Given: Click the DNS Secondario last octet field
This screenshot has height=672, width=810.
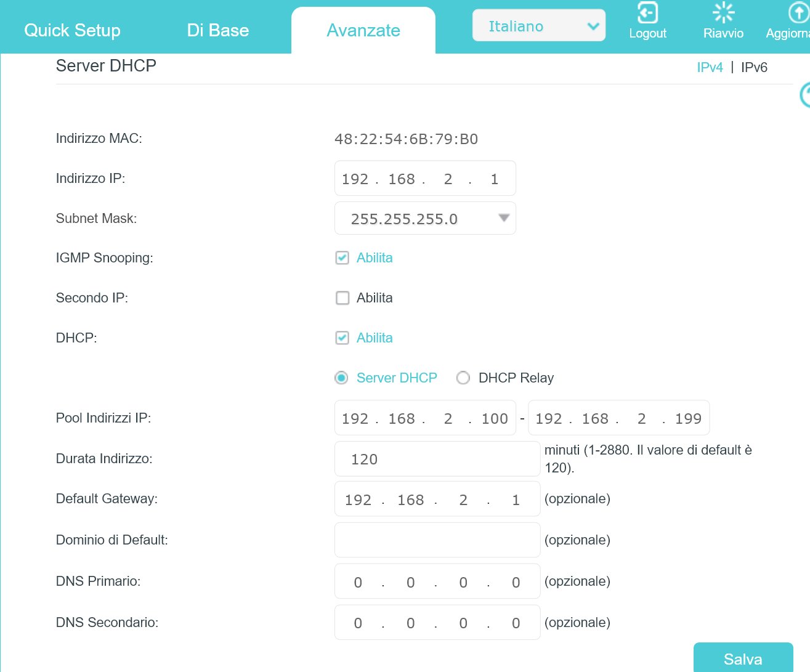Looking at the screenshot, I should coord(516,623).
